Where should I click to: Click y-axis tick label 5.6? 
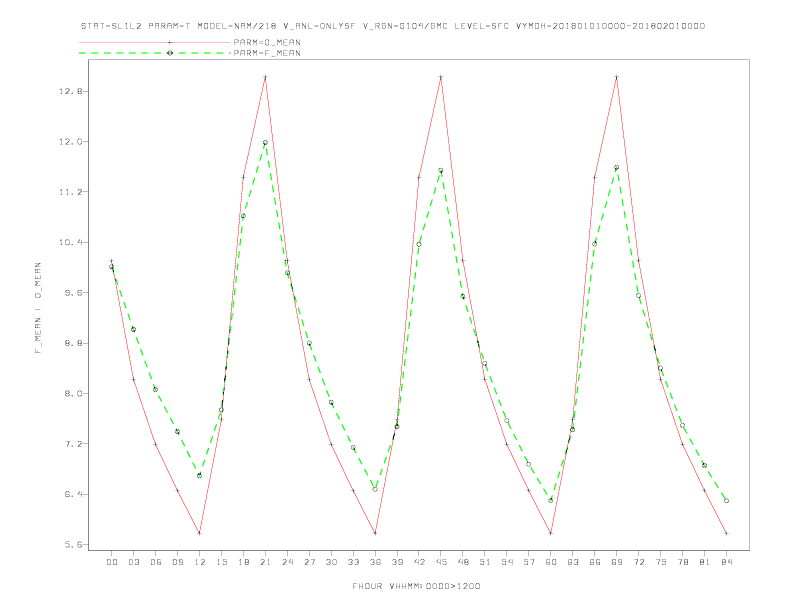point(73,545)
